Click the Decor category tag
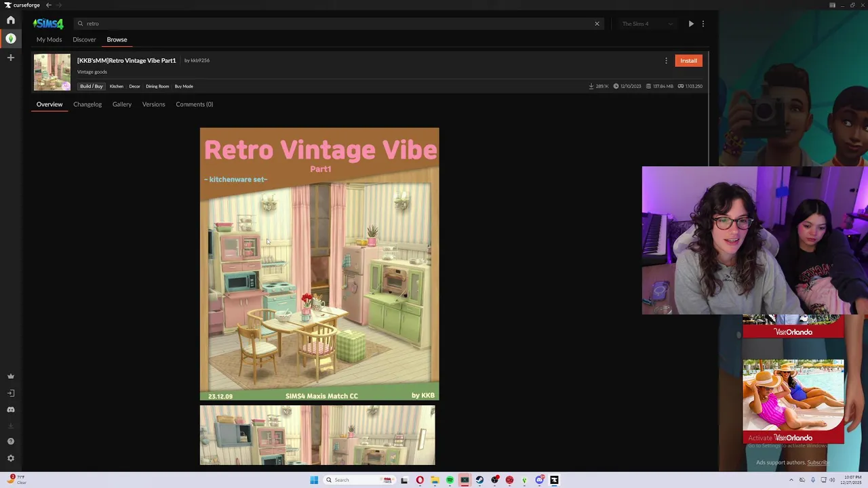Viewport: 868px width, 488px height. tap(134, 86)
